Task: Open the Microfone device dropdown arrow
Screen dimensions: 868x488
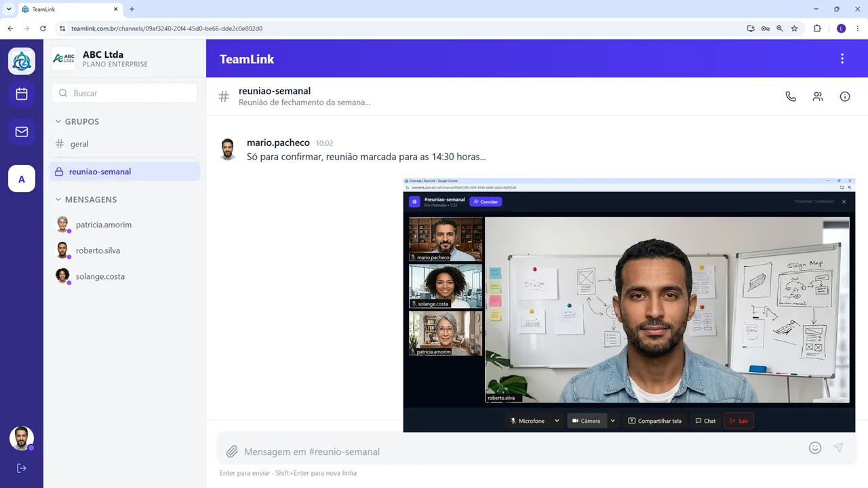Action: tap(557, 421)
